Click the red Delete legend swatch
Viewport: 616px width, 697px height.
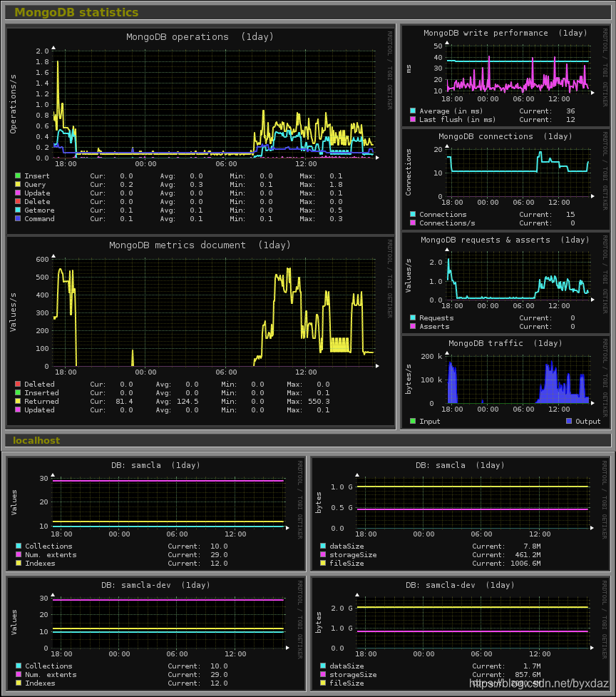18,201
